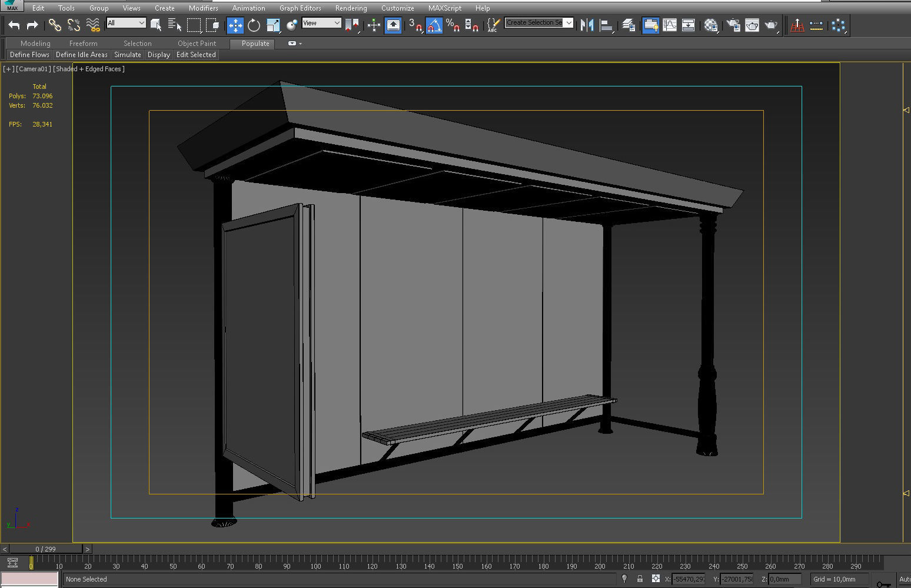Open the View reference coordinate dropdown
This screenshot has width=911, height=588.
click(x=321, y=22)
